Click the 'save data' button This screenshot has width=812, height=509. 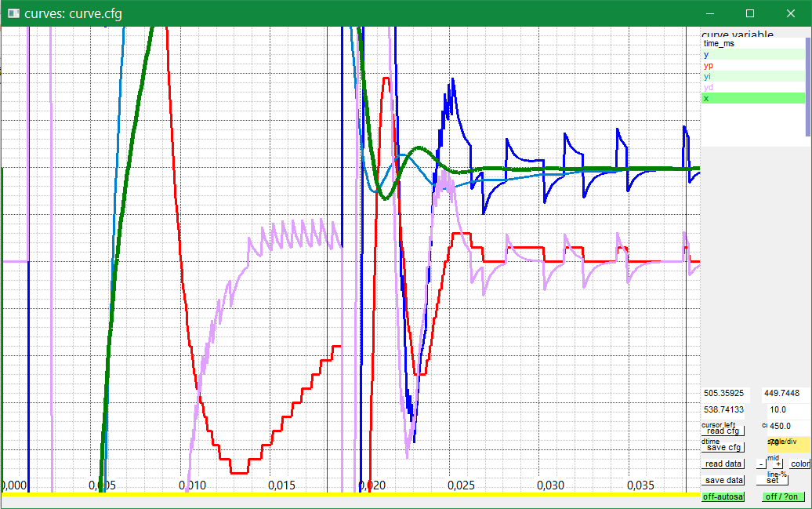(723, 481)
